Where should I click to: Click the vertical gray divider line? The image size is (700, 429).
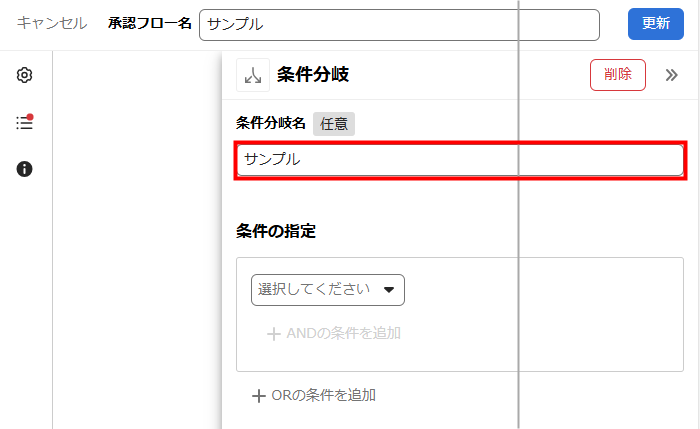[519, 220]
